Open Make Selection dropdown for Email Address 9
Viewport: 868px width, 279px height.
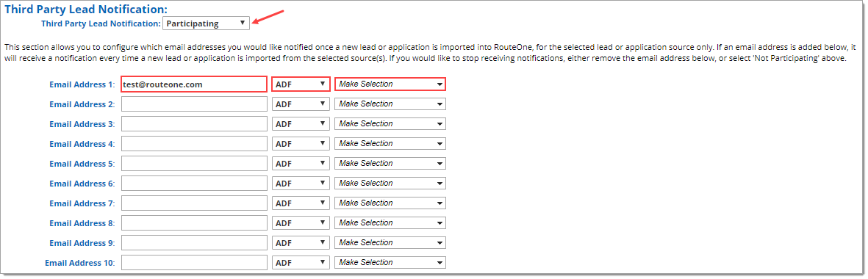point(390,242)
